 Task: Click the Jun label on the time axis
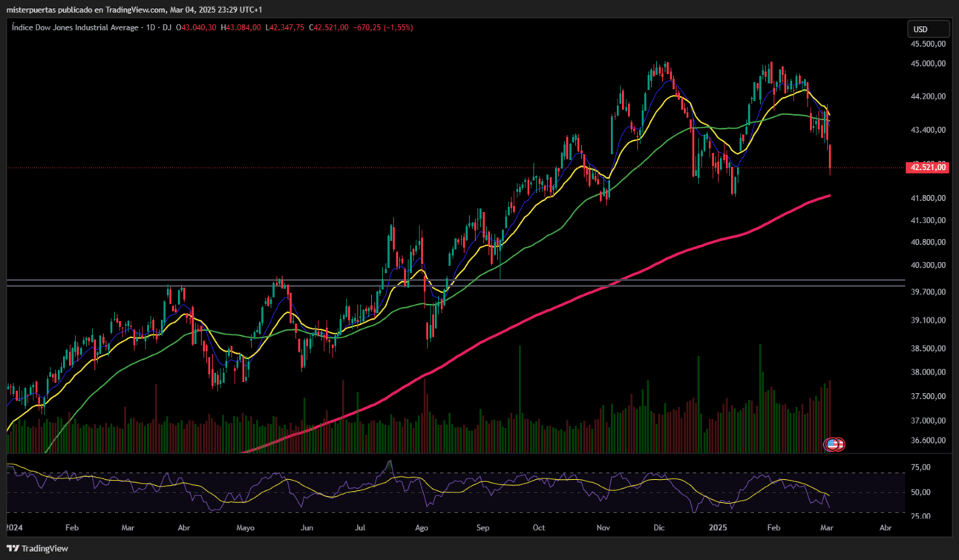click(307, 528)
